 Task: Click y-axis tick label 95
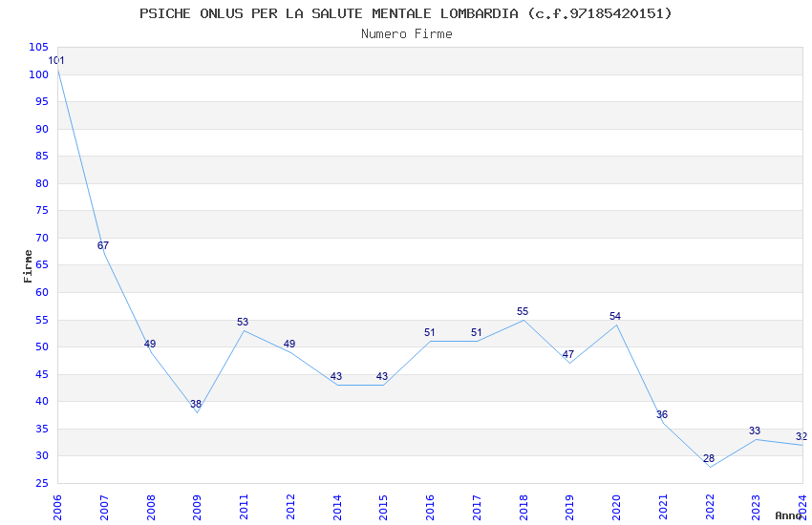click(x=42, y=101)
